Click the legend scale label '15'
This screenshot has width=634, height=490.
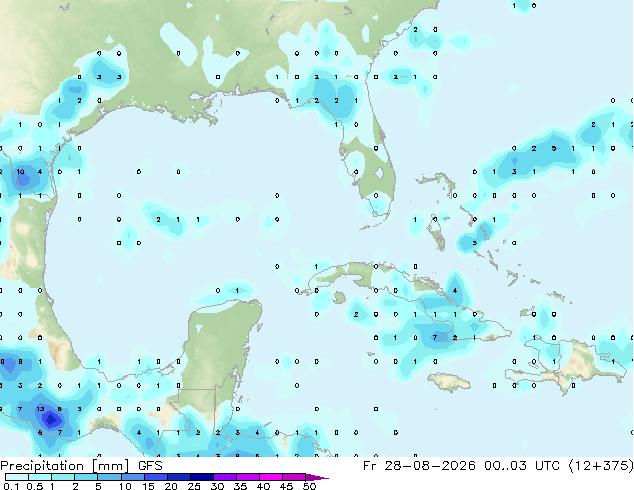tap(148, 486)
